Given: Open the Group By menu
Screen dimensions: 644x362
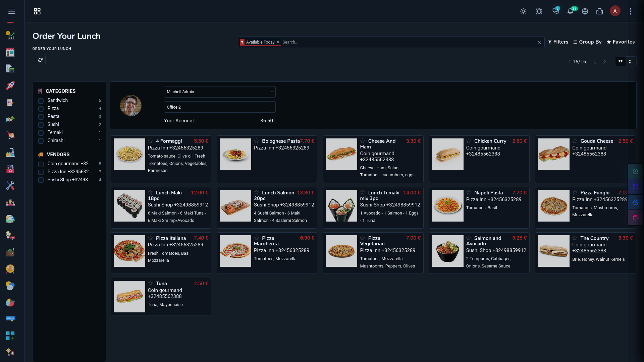Looking at the screenshot, I should point(587,42).
